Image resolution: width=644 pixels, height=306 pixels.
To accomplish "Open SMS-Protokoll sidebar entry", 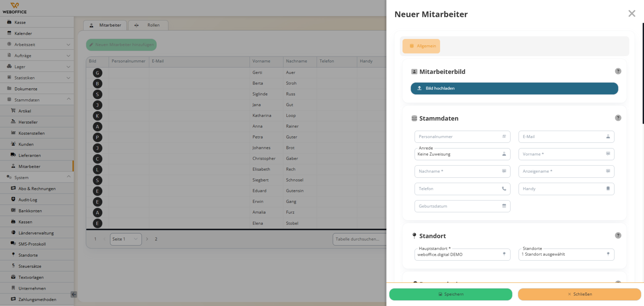I will point(37,244).
